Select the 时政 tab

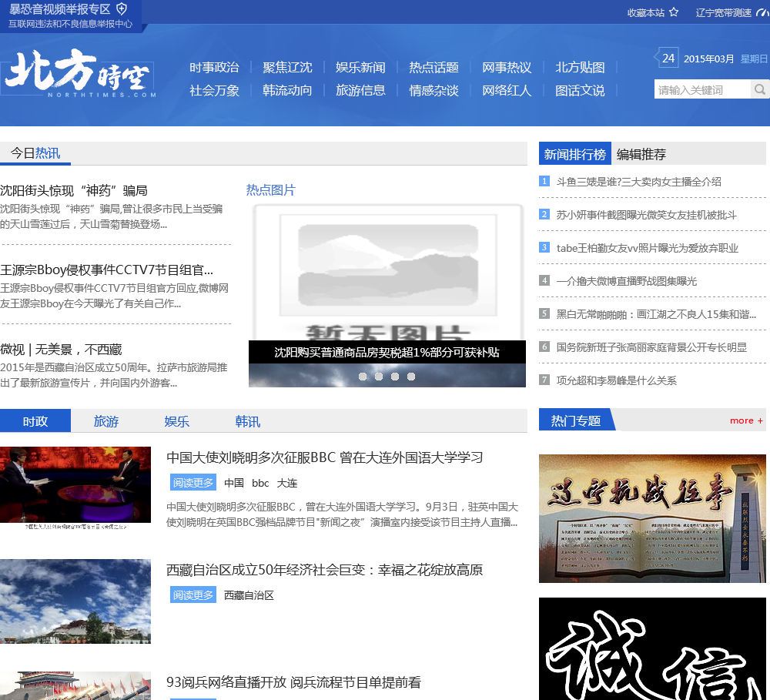pyautogui.click(x=35, y=421)
